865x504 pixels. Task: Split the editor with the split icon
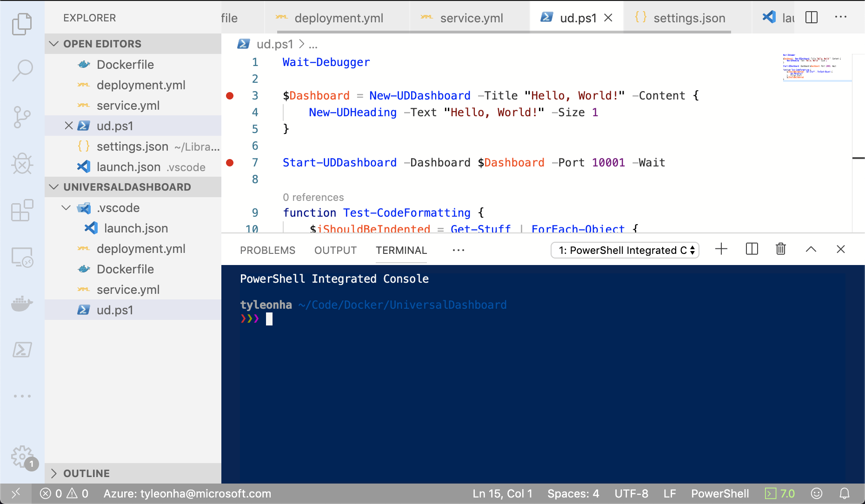(x=812, y=18)
